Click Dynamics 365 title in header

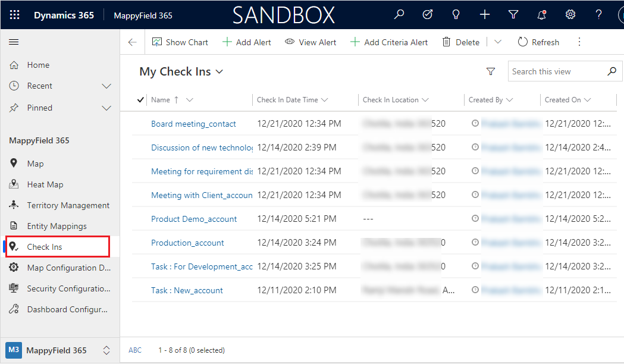[x=64, y=15]
